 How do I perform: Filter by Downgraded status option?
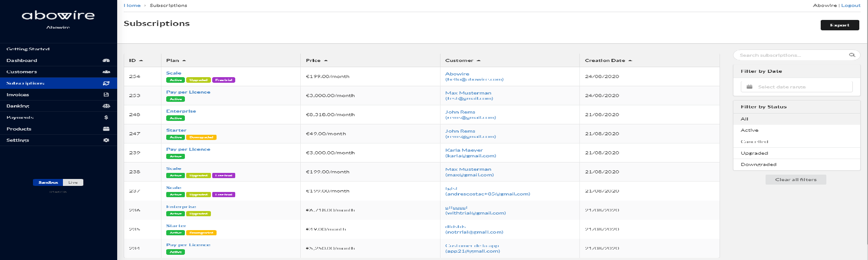(758, 165)
